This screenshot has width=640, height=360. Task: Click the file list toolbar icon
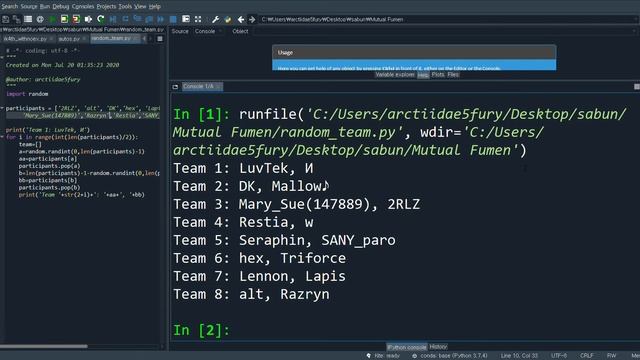[28, 19]
